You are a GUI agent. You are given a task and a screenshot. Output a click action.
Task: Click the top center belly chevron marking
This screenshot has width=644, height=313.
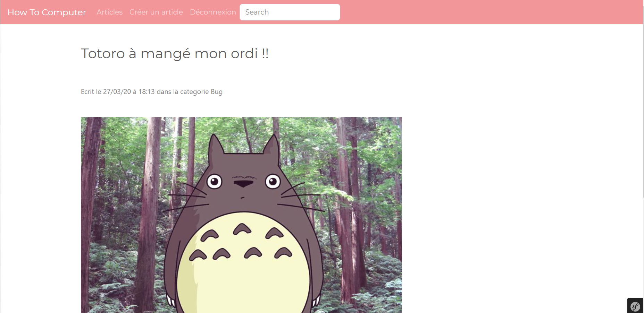pos(242,229)
